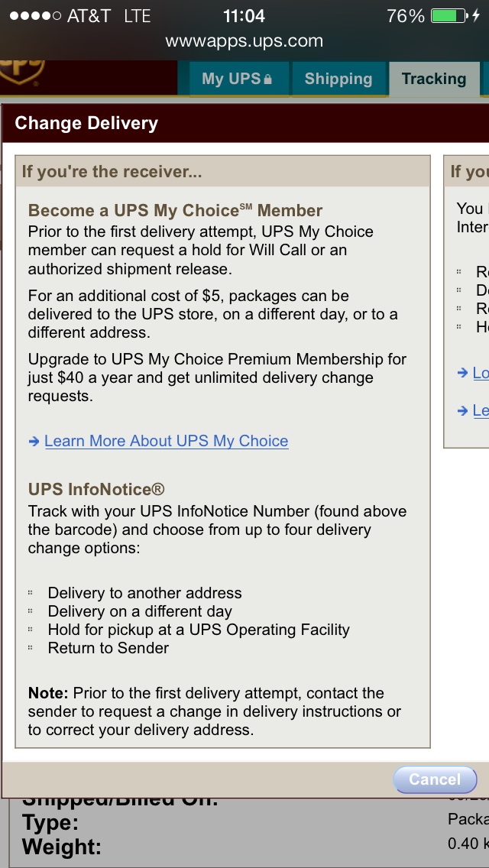The image size is (489, 868).
Task: Tap the charging bolt icon beside battery
Action: coord(477,16)
